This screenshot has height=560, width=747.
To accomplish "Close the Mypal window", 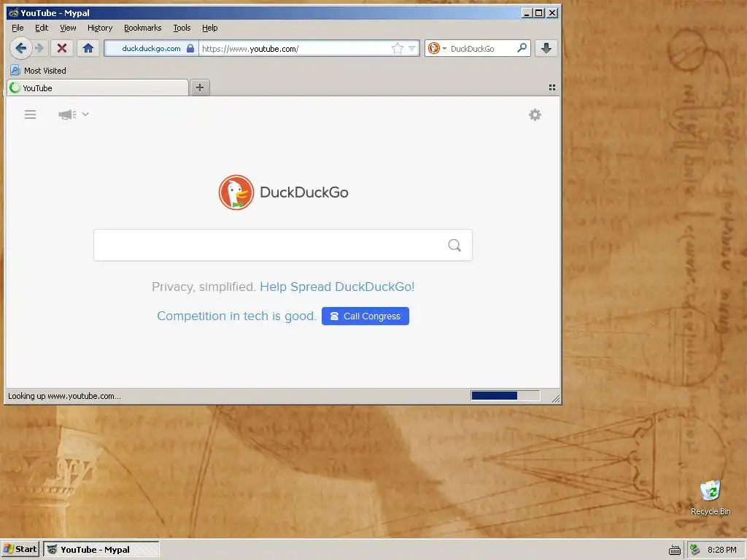I will point(552,13).
